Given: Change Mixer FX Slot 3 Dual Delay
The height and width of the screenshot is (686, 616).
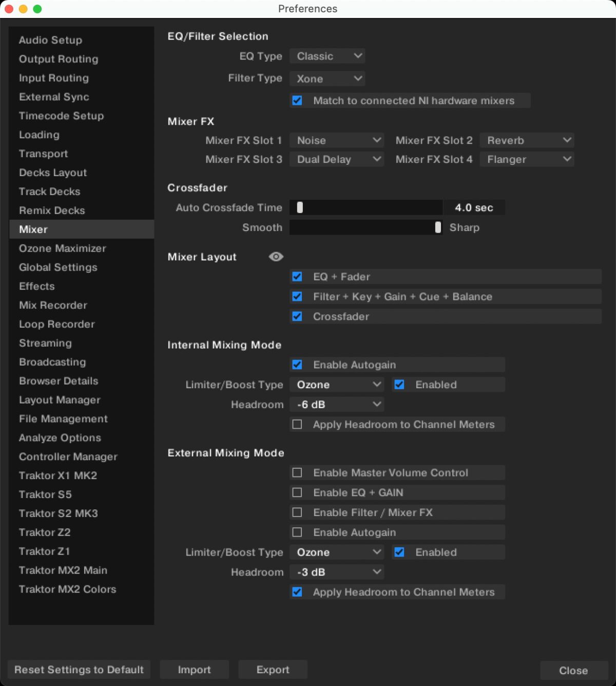Looking at the screenshot, I should point(337,159).
